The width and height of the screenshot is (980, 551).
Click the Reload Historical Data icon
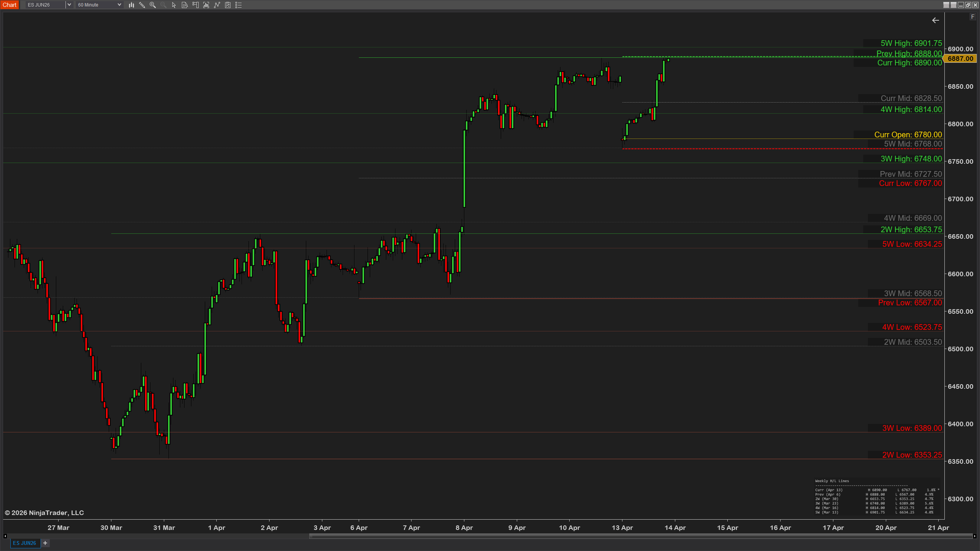206,5
